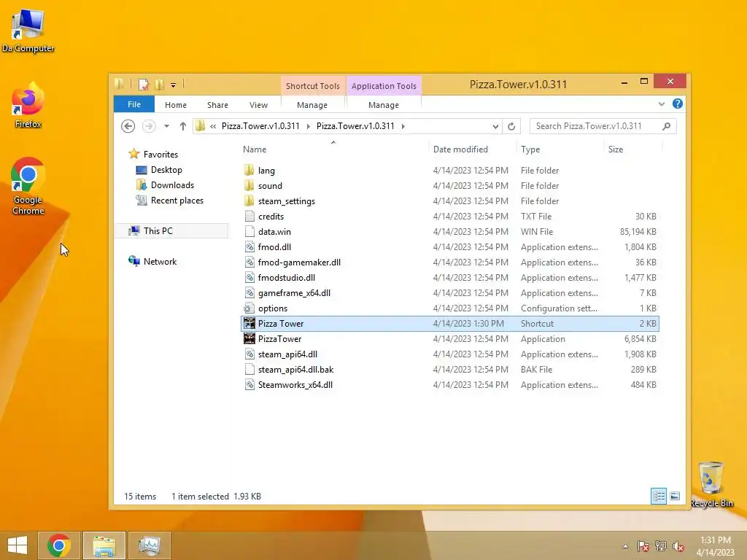Switch to Details view layout button
The height and width of the screenshot is (560, 747).
pos(659,496)
